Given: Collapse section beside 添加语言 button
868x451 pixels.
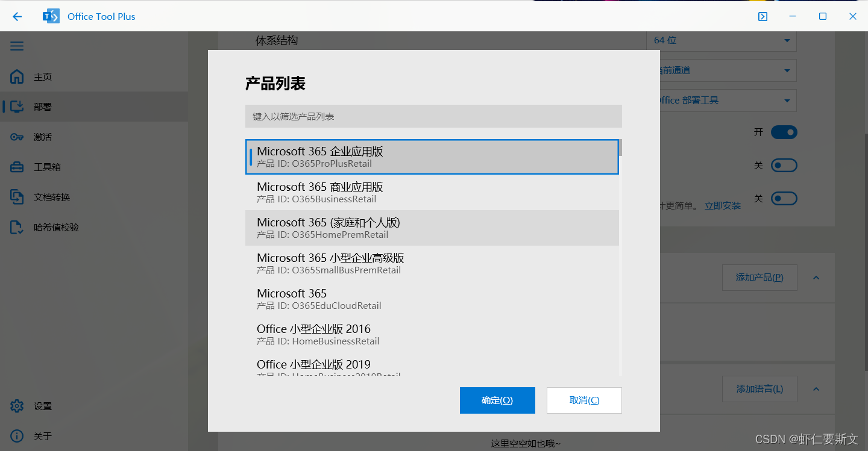Looking at the screenshot, I should (816, 389).
